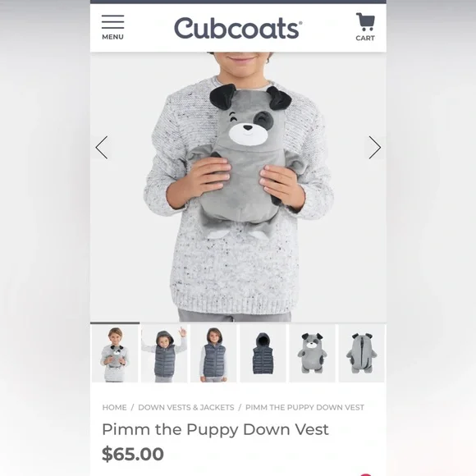Viewport: 476px width, 476px height.
Task: Select thumbnail of puppy plush front view
Action: [313, 354]
